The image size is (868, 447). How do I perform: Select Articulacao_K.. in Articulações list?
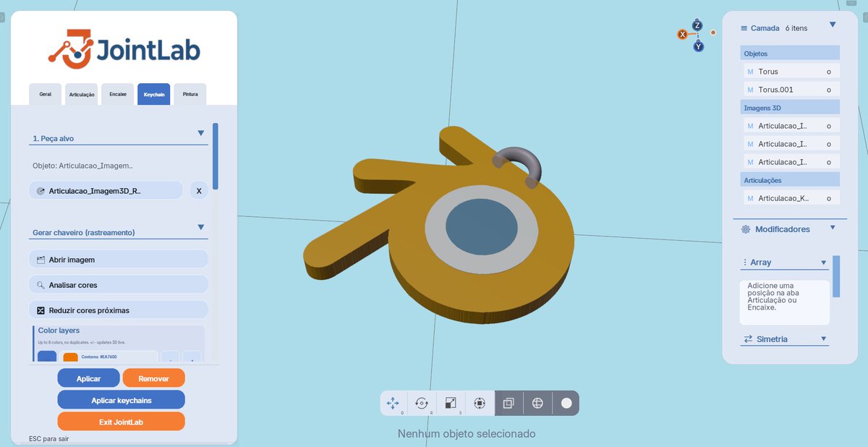pos(792,198)
